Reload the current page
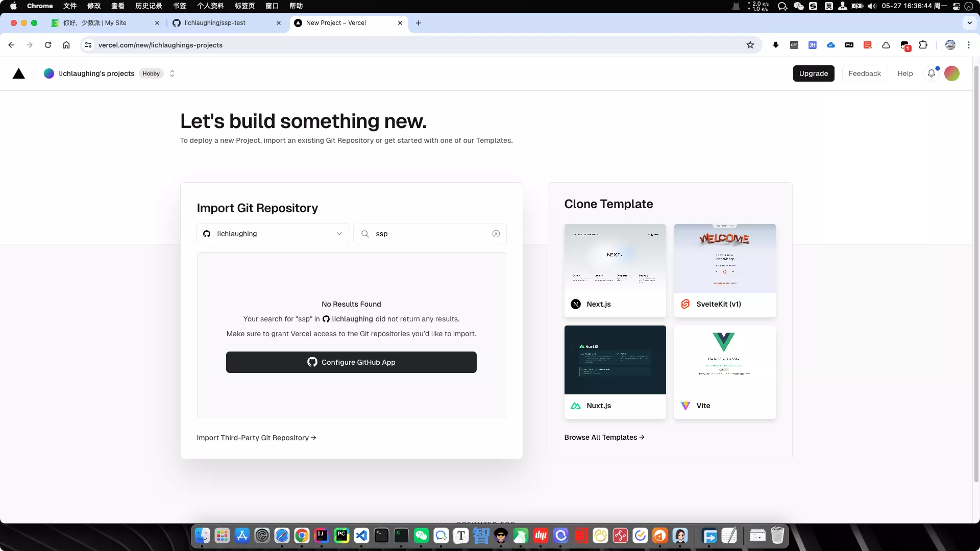The image size is (980, 551). coord(48,45)
